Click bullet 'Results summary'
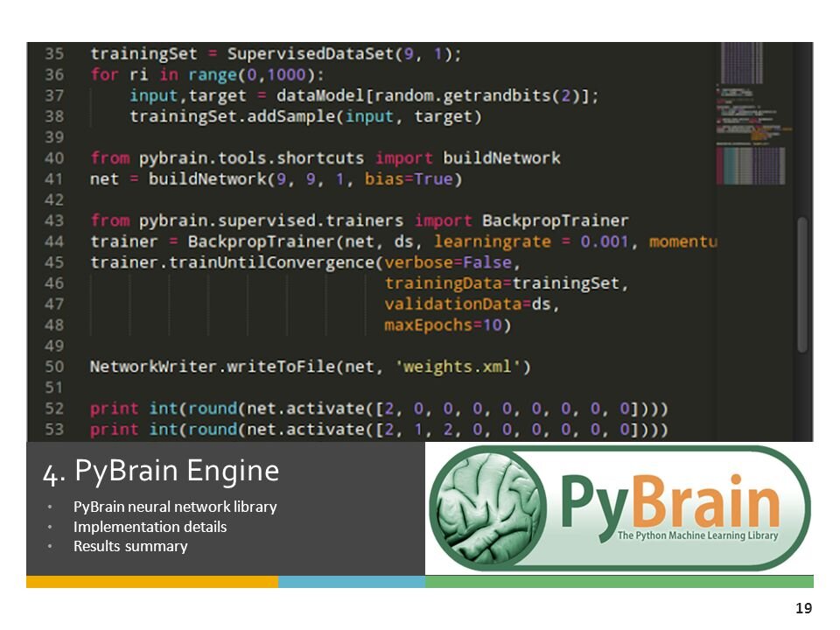 coord(130,546)
